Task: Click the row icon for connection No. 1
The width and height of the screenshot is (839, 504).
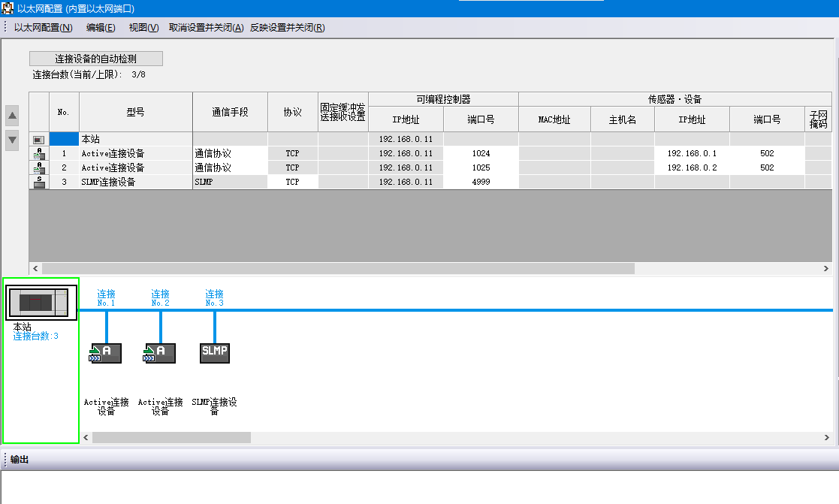Action: click(x=39, y=153)
